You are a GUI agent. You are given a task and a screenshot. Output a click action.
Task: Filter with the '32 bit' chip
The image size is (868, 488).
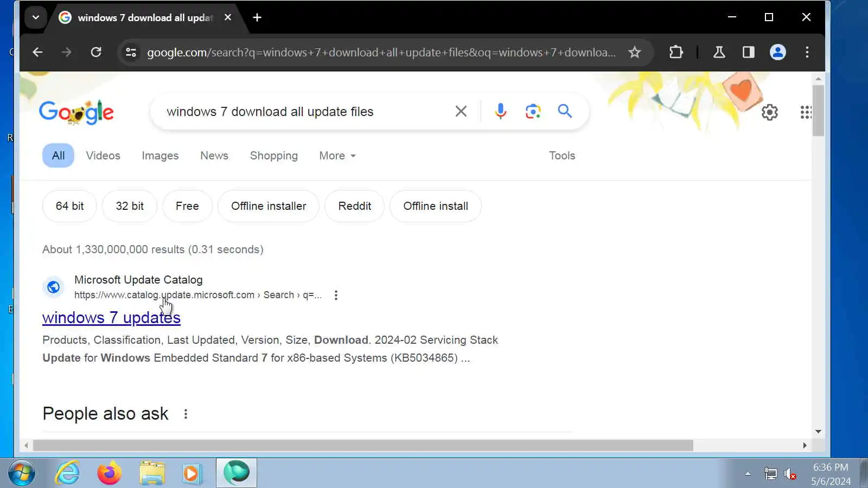click(x=130, y=206)
